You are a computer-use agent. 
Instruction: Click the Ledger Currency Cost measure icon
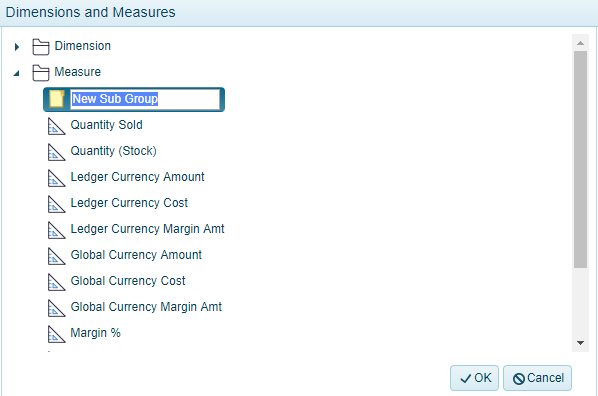pos(56,204)
